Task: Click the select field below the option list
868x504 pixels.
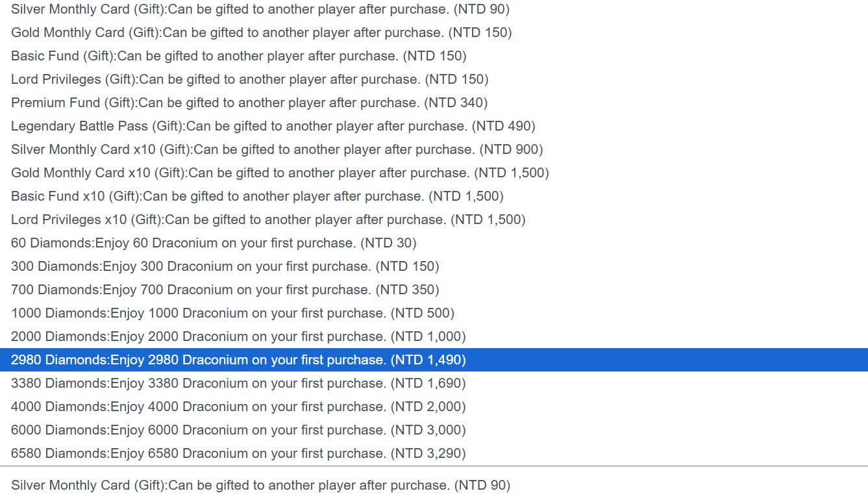Action: (434, 485)
